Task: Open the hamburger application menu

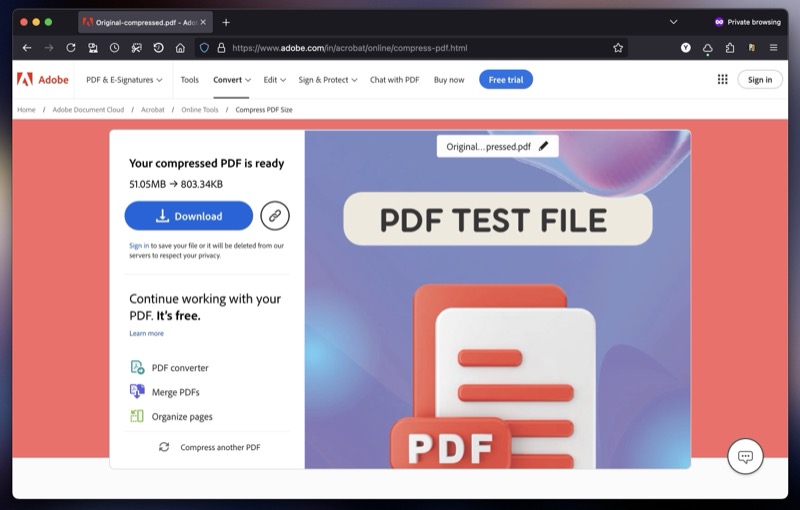Action: [x=773, y=48]
